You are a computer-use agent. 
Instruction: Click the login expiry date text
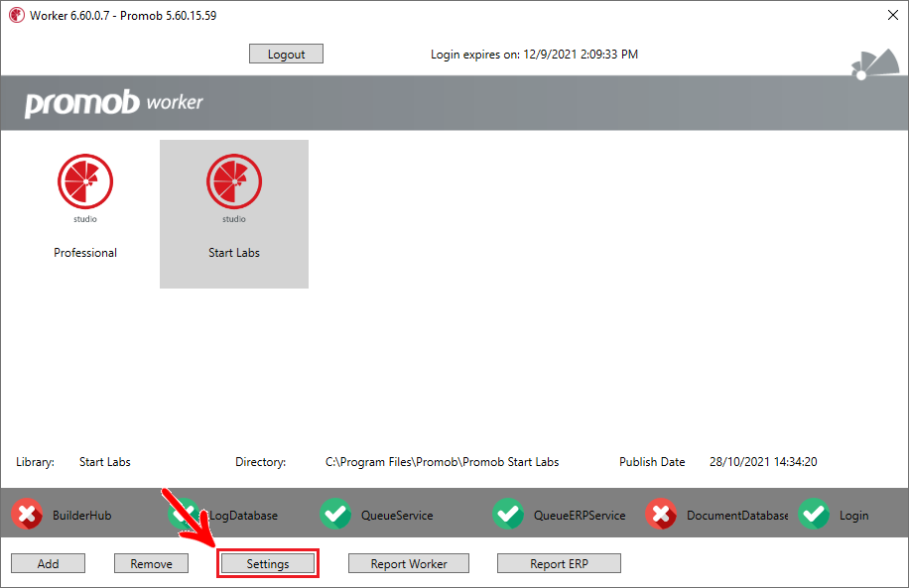(534, 55)
